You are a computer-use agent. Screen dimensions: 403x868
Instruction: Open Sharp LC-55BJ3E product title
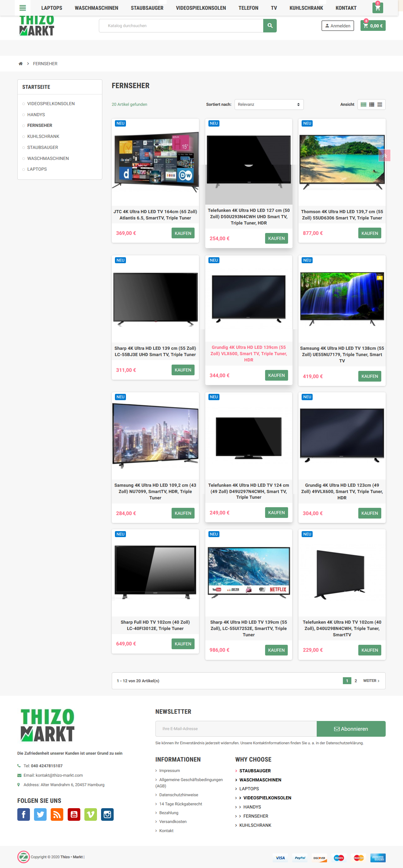(155, 351)
